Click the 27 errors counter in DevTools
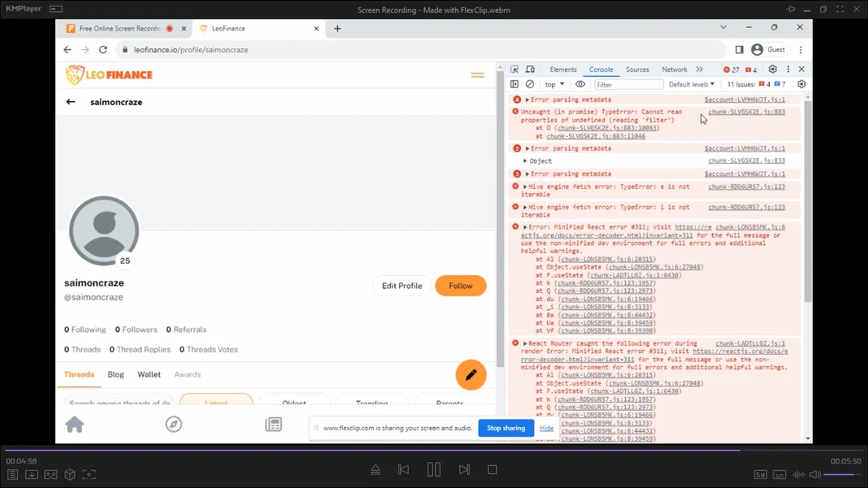Viewport: 868px width, 488px height. point(731,70)
